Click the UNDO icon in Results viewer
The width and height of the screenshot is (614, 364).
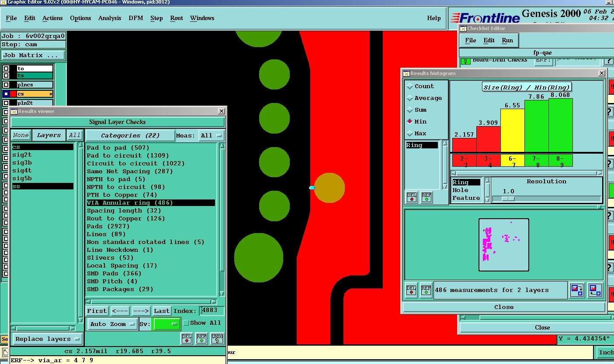[217, 339]
